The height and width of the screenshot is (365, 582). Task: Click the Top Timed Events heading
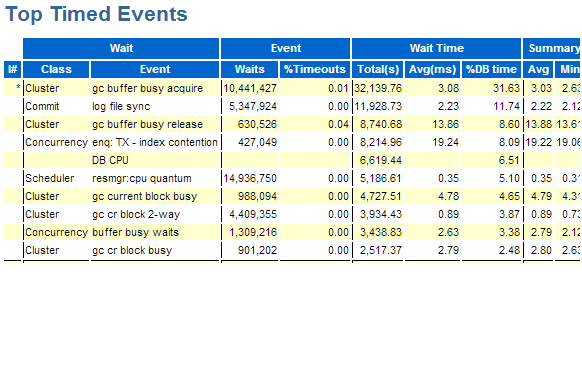(x=96, y=14)
